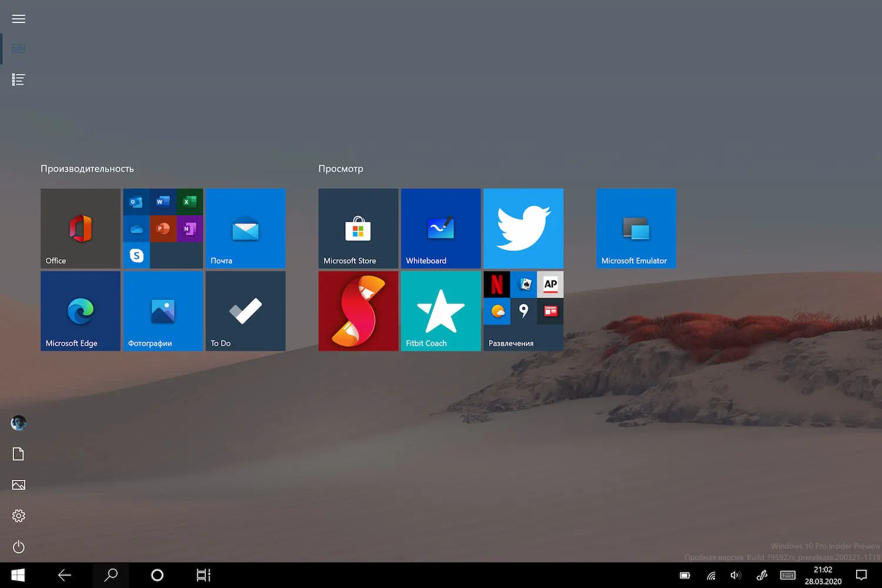Click the PowerPoint icon in Office folder tile
Viewport: 882px width, 588px height.
click(163, 229)
